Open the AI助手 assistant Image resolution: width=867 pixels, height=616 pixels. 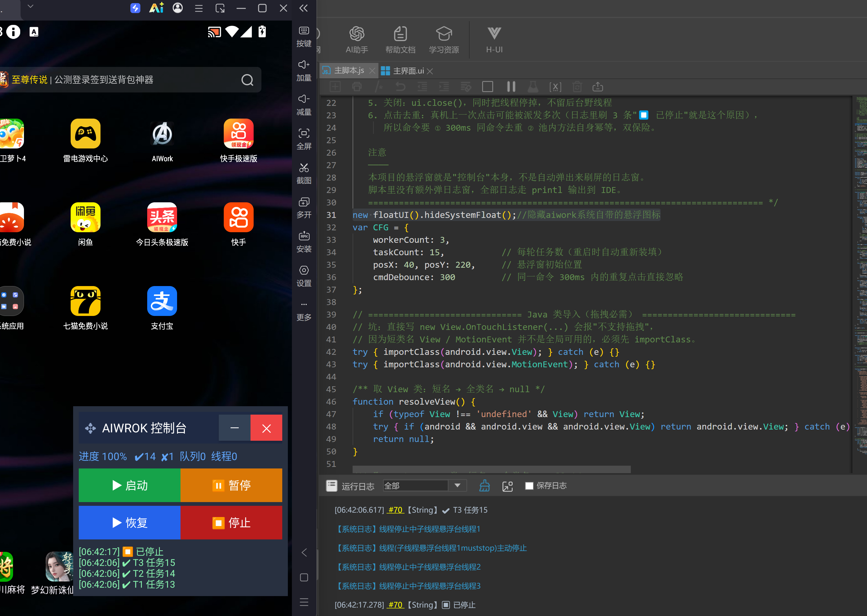[x=357, y=40]
